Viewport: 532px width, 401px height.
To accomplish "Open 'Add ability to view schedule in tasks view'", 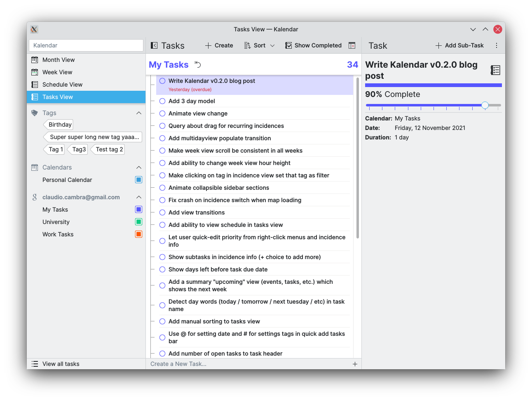I will pos(254,225).
